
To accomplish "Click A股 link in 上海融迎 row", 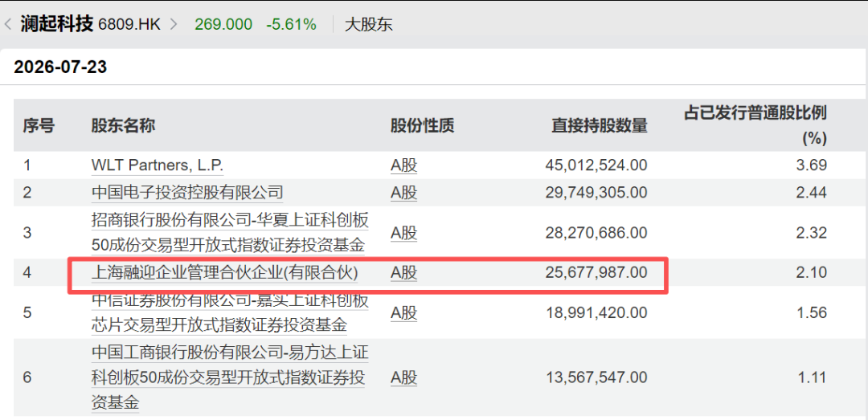I will pos(403,273).
